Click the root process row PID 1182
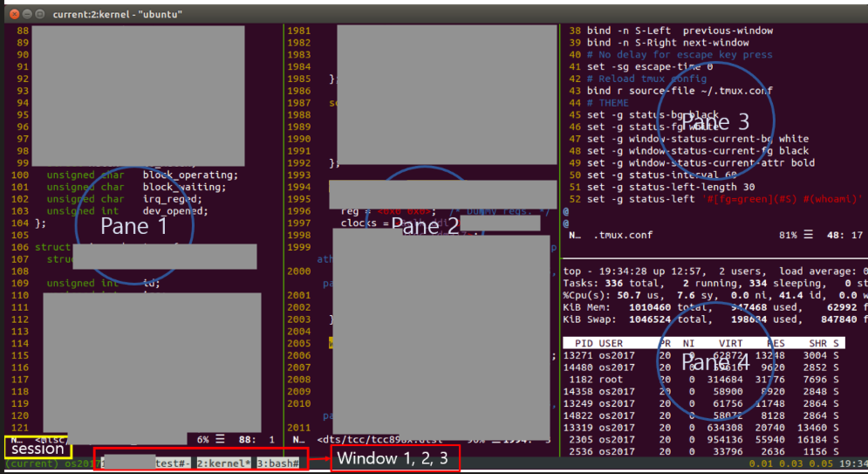The image size is (868, 474). coord(701,380)
